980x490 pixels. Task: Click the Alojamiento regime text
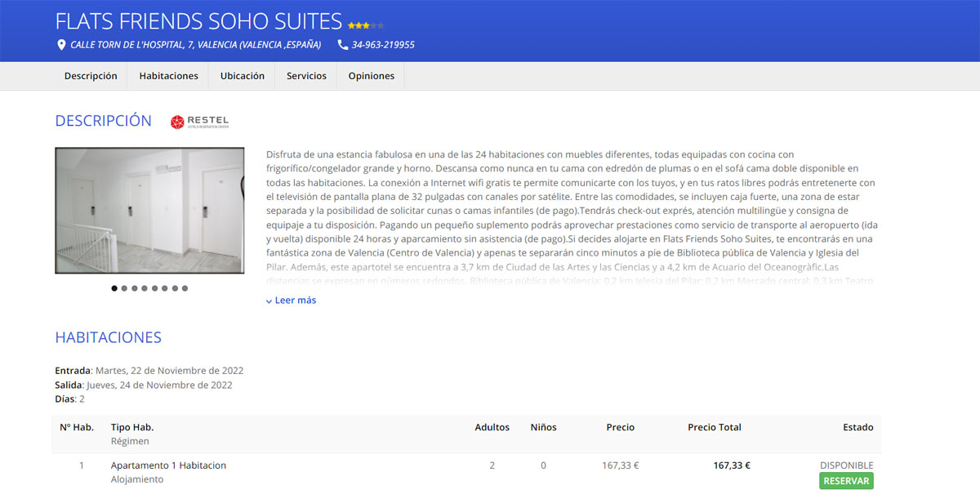coord(137,479)
